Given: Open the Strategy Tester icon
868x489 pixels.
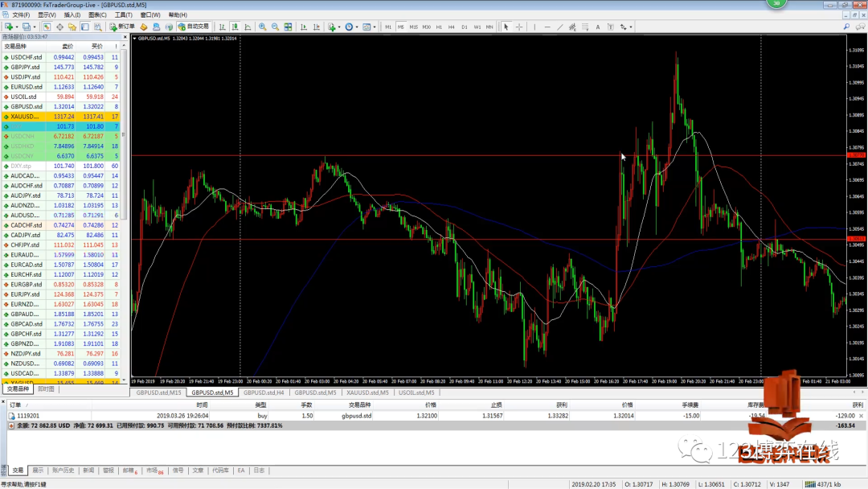Looking at the screenshot, I should (x=98, y=27).
